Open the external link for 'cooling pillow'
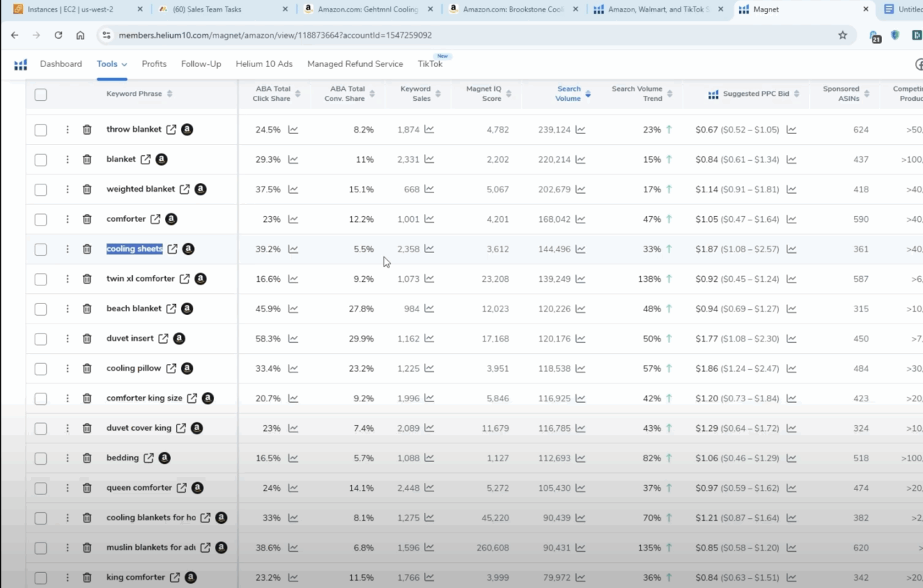This screenshot has width=923, height=588. 172,368
